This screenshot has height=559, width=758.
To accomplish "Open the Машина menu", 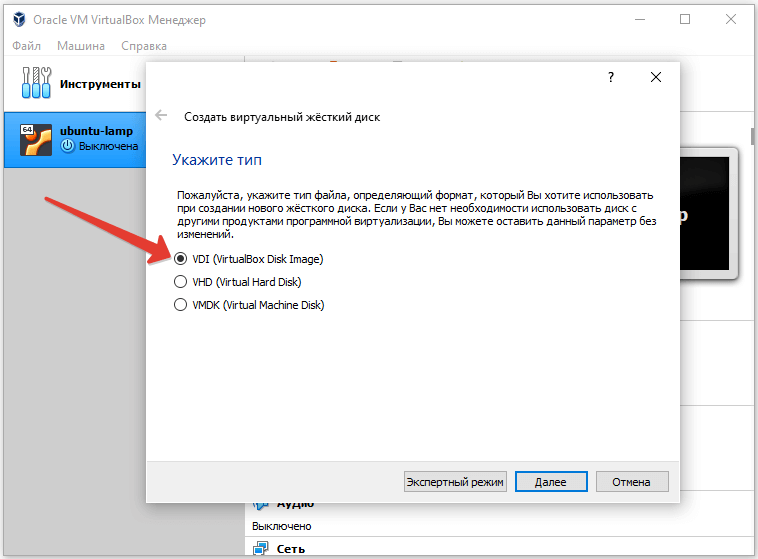I will 80,46.
